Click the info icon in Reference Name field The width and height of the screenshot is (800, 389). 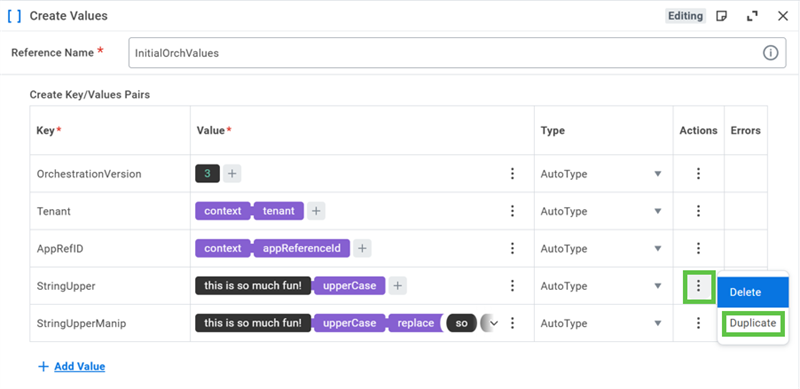tap(770, 53)
